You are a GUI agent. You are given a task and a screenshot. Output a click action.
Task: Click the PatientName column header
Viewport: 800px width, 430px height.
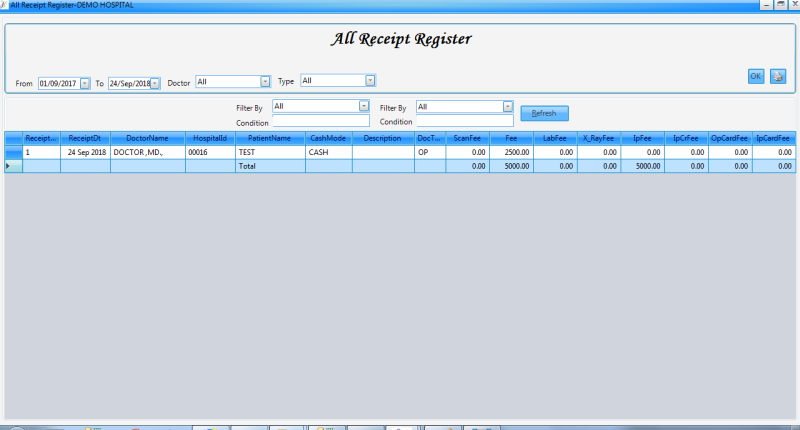(x=269, y=138)
